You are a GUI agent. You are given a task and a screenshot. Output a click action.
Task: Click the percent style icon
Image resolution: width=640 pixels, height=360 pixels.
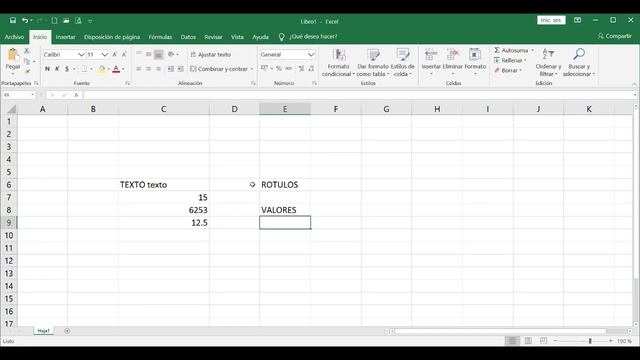279,69
